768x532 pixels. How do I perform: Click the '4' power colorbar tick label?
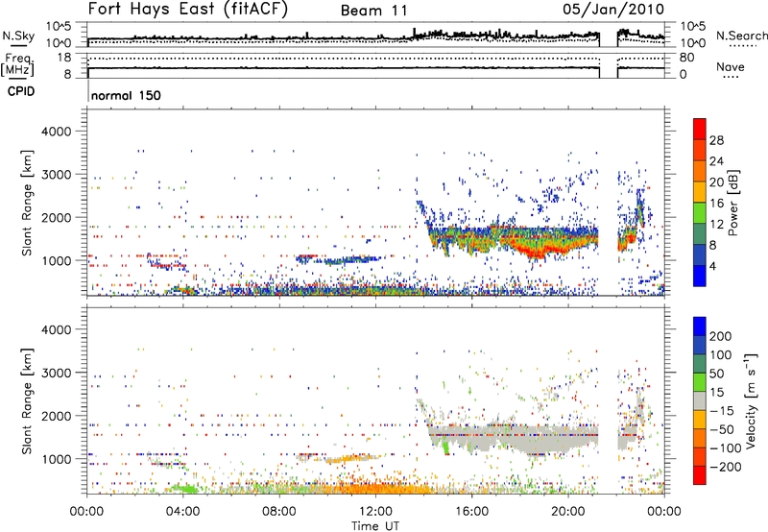[x=713, y=266]
